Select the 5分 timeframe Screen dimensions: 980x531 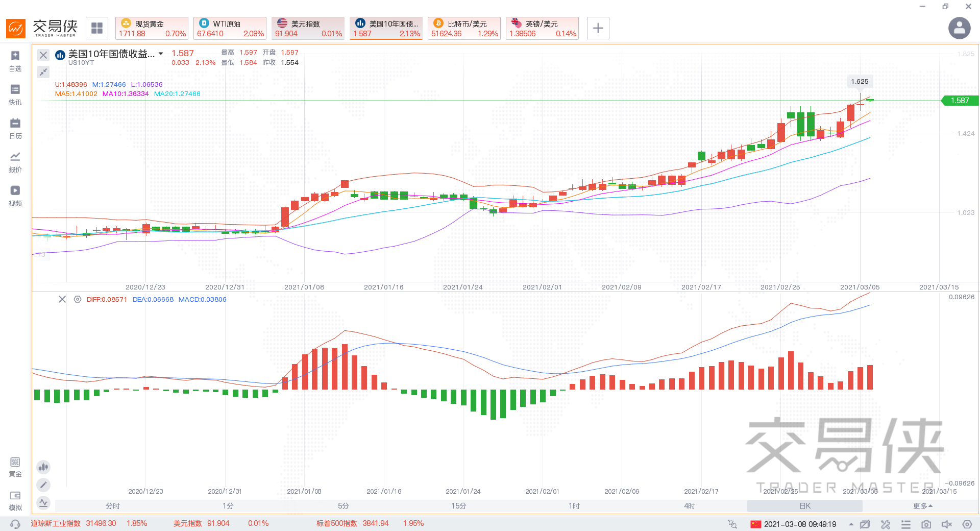[344, 506]
